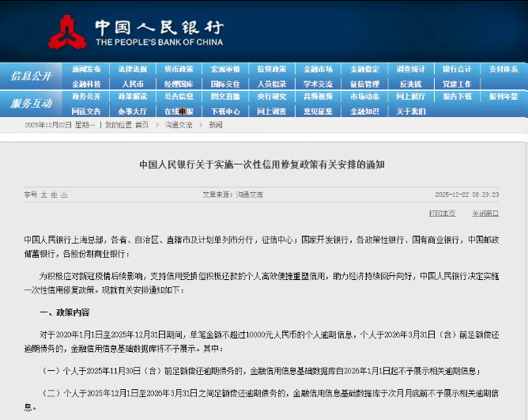Click the 关闭窗口 close window link

(x=485, y=214)
